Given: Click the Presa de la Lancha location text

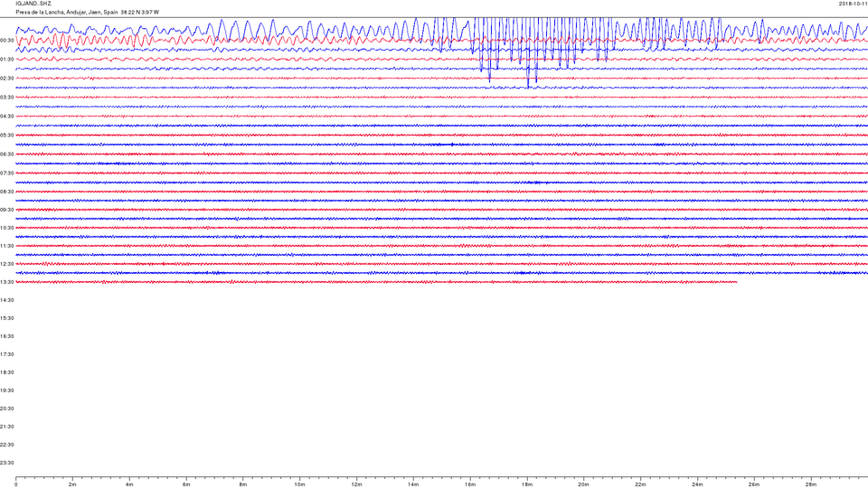Looking at the screenshot, I should tap(88, 12).
